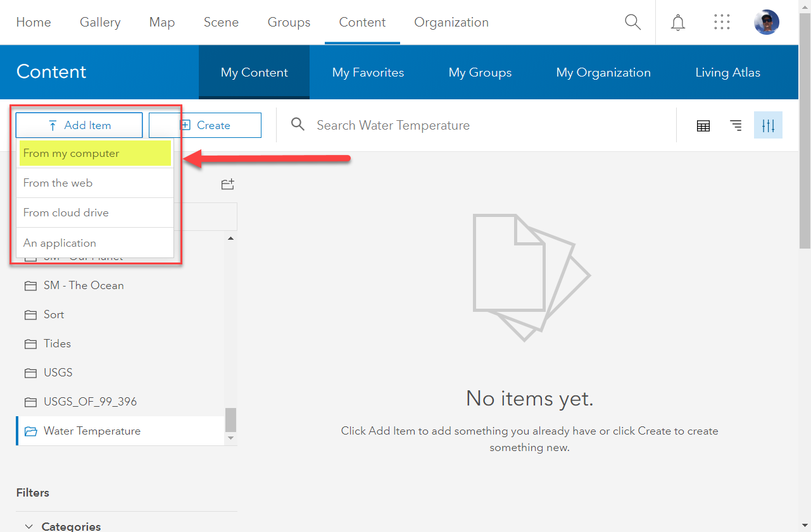Switch to list view

(x=736, y=125)
